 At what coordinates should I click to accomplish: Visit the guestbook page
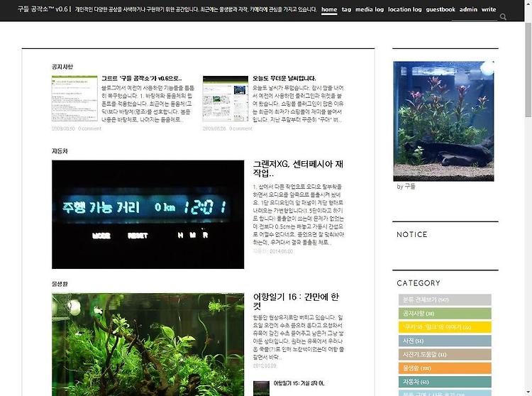(440, 9)
